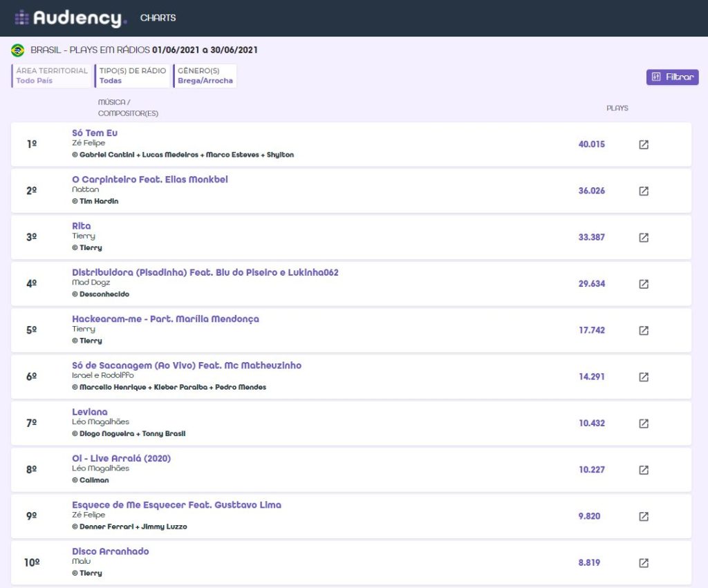Click the Música / Compositor(es) column header
Screen dimensions: 708x588
(128, 108)
